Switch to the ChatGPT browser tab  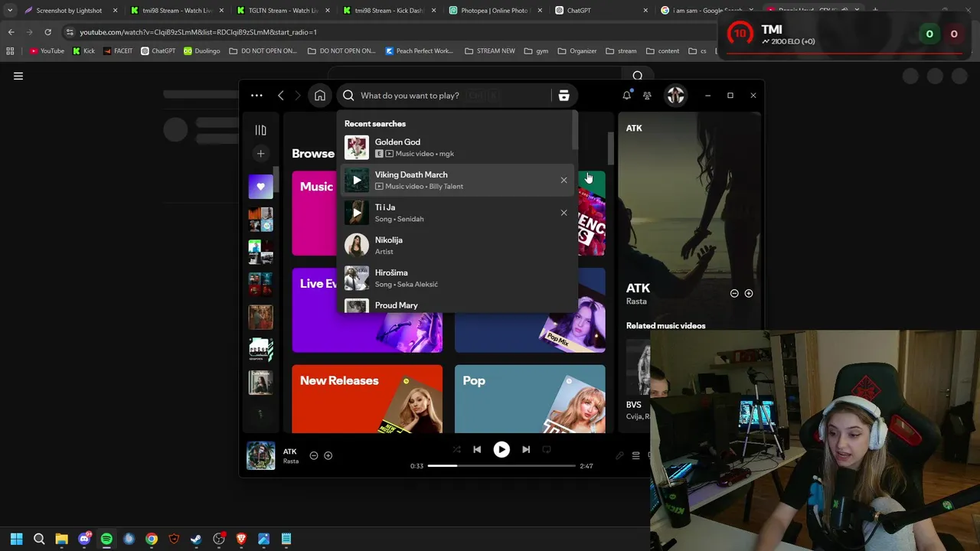(600, 11)
